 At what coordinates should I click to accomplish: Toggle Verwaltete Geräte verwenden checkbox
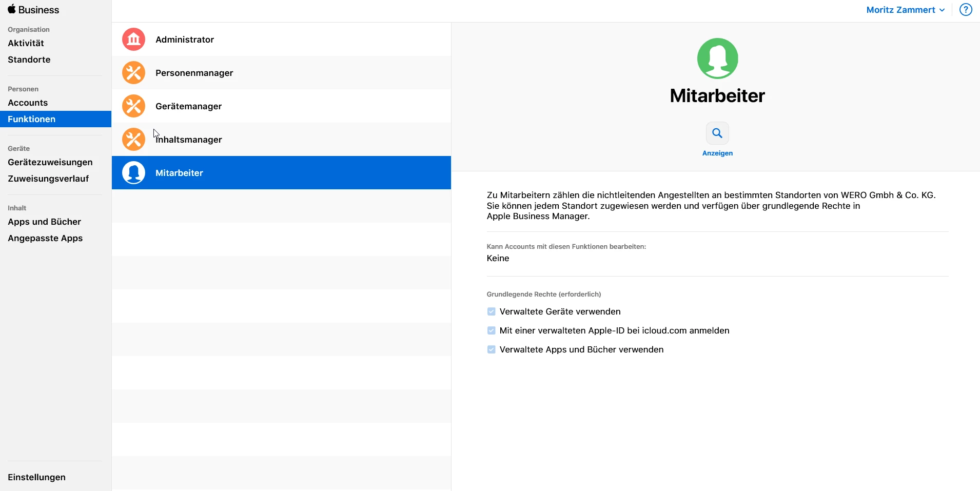[491, 311]
